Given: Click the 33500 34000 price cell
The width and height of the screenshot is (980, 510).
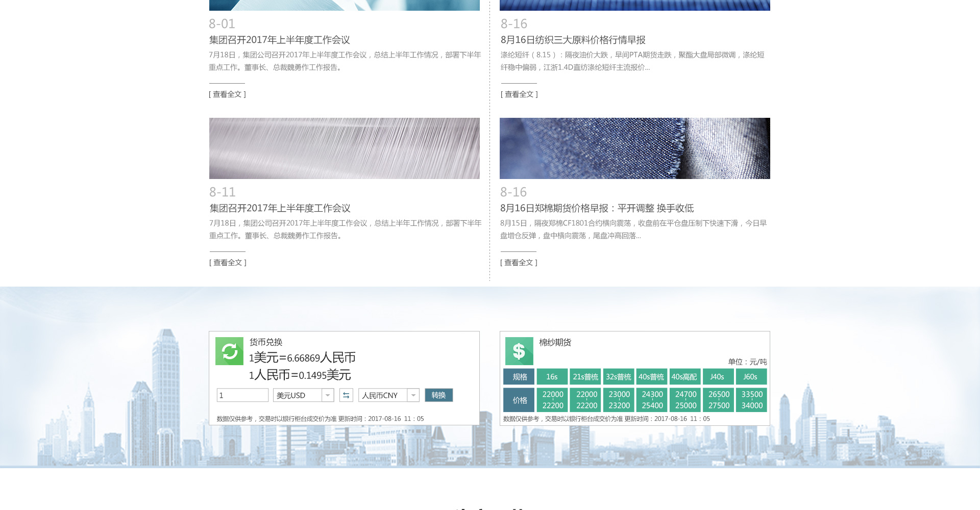Looking at the screenshot, I should 752,400.
